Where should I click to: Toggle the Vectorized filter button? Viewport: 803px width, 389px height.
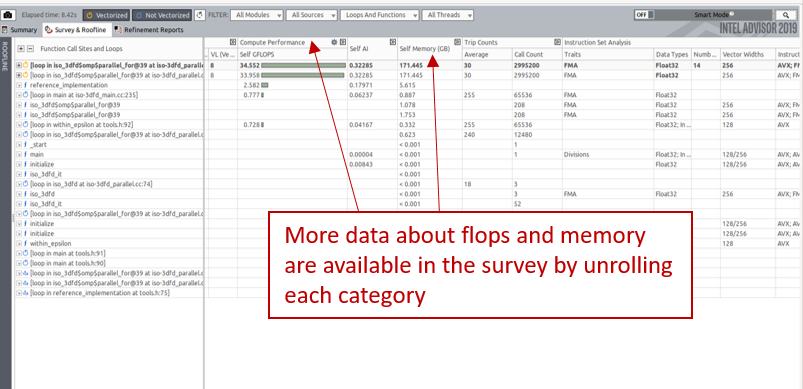[106, 15]
